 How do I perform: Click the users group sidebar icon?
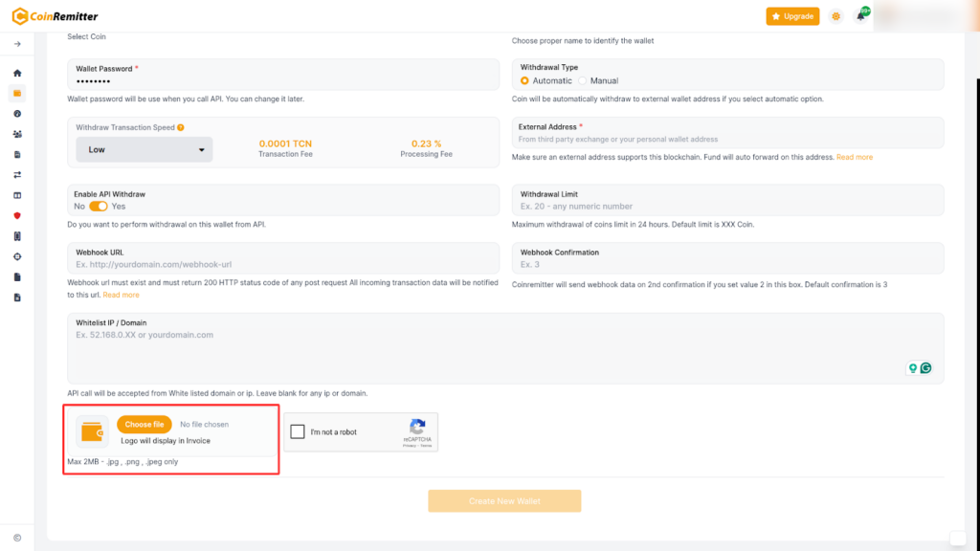pos(16,134)
